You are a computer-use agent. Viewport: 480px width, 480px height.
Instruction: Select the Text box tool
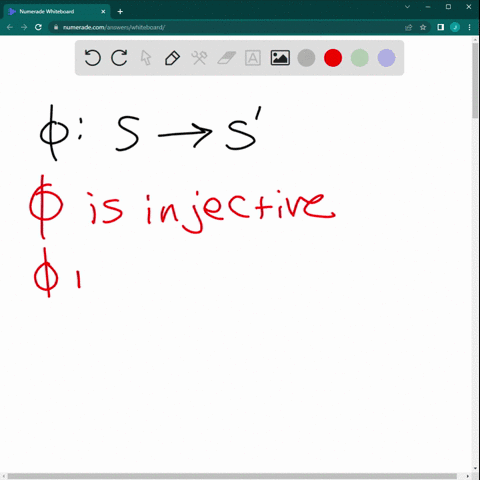point(253,58)
